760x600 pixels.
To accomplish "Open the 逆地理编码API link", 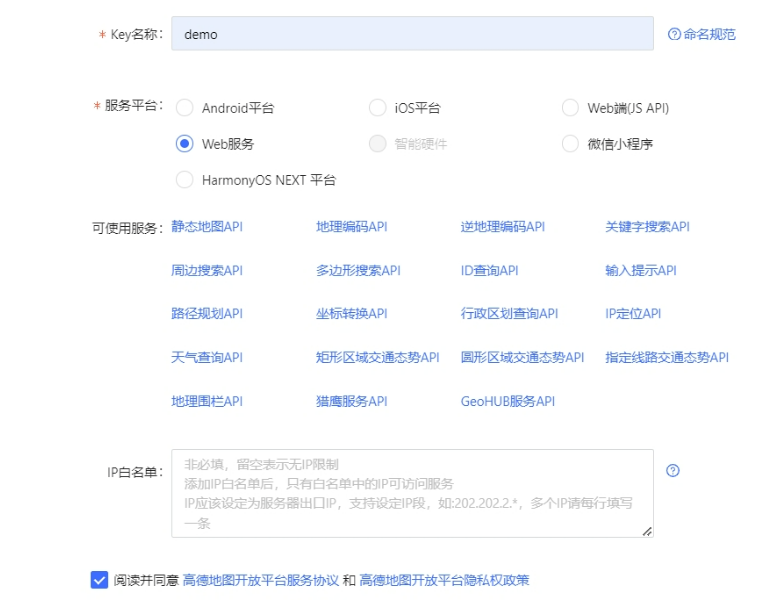I will point(503,227).
